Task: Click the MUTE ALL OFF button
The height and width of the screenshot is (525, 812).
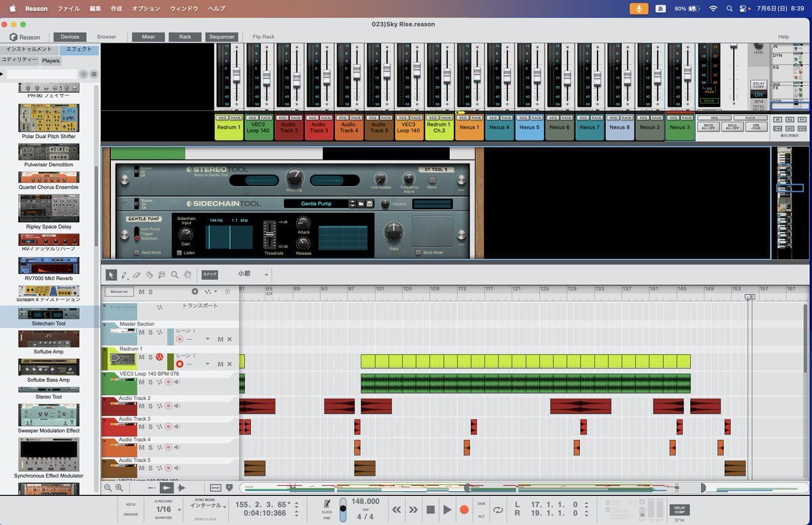Action: pos(708,127)
